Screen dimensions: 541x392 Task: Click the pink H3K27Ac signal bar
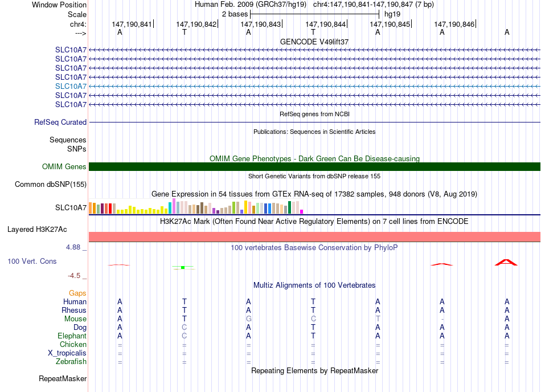coord(314,236)
